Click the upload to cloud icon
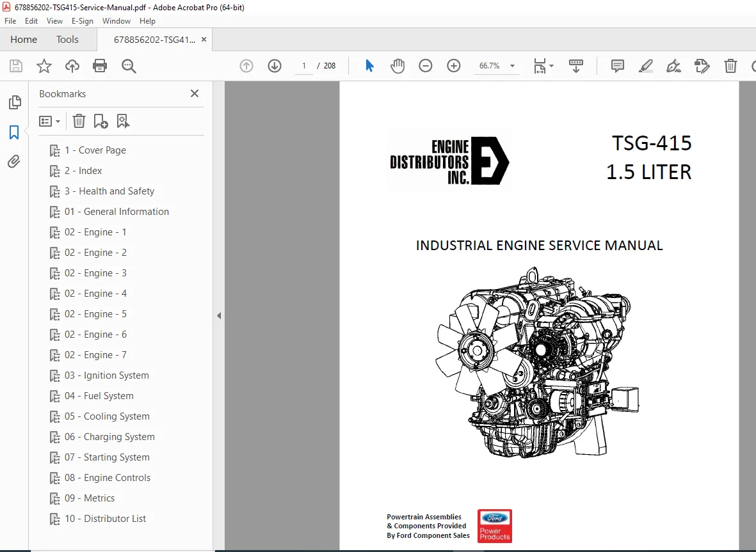 tap(72, 66)
